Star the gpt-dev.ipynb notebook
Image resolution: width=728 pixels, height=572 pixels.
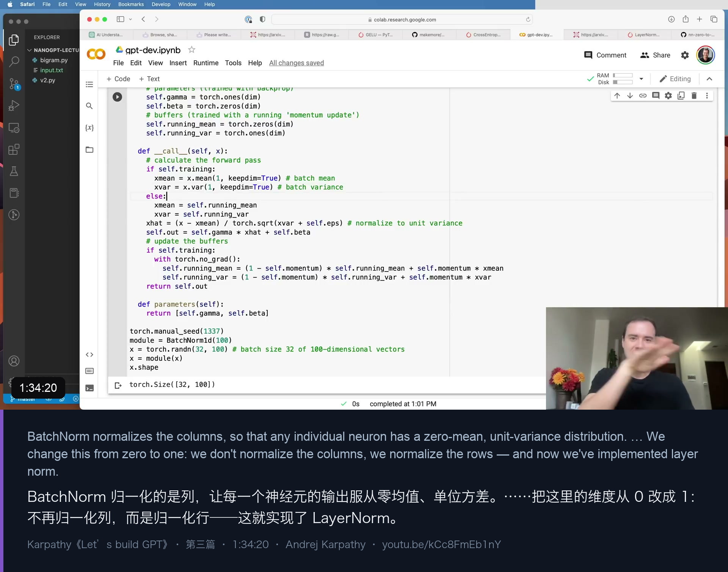(192, 50)
